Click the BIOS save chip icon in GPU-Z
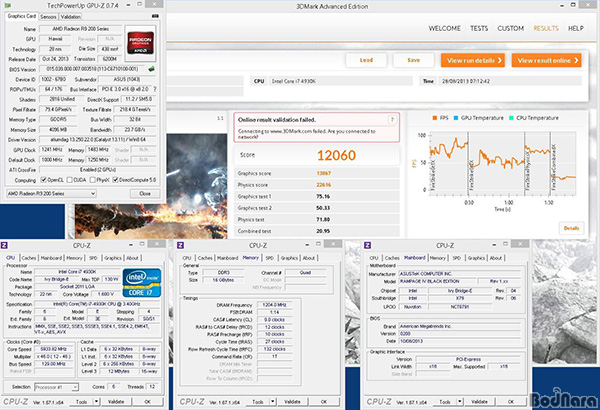This screenshot has width=600, height=410. click(152, 69)
